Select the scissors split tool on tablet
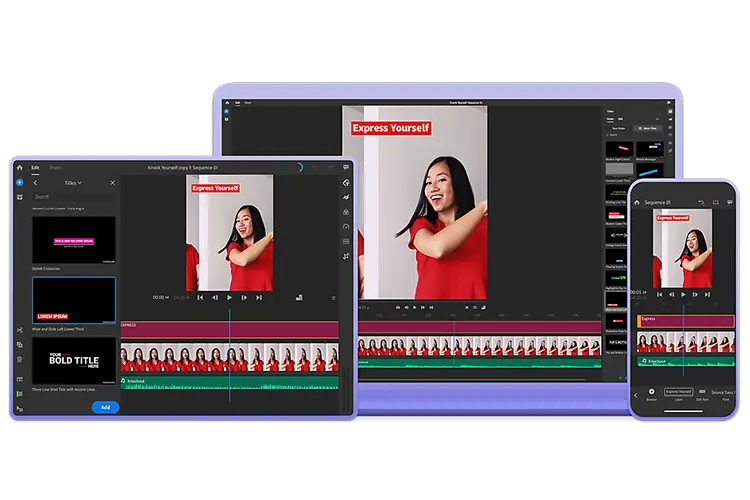This screenshot has height=500, width=750. tap(20, 330)
